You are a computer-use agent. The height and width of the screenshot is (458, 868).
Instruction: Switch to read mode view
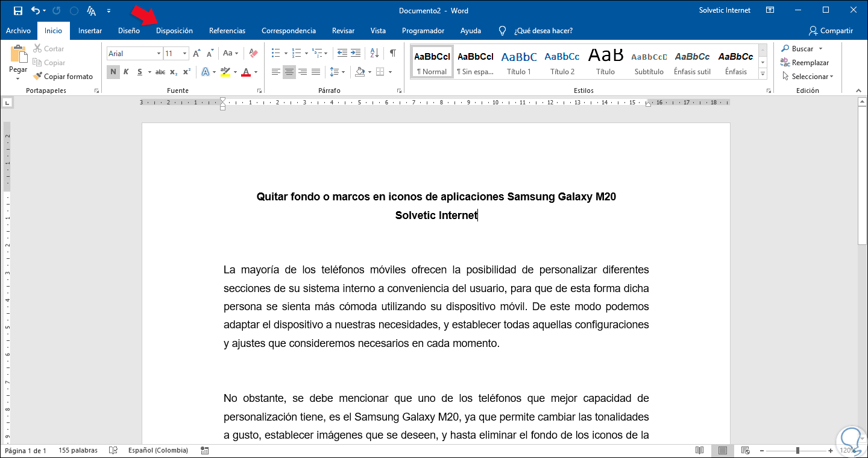click(x=699, y=451)
